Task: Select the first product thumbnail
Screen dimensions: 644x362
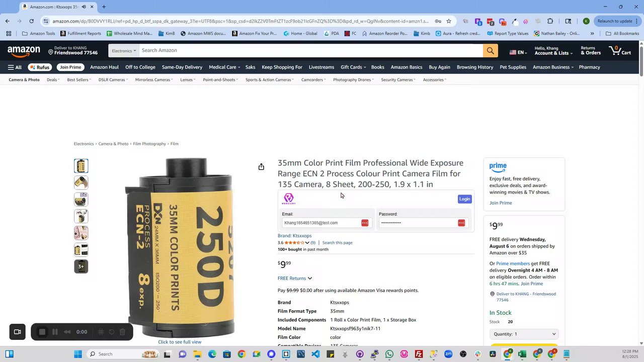Action: 81,166
